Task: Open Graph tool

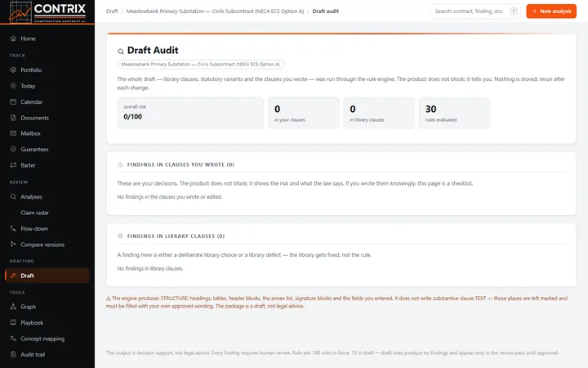Action: coord(47,307)
